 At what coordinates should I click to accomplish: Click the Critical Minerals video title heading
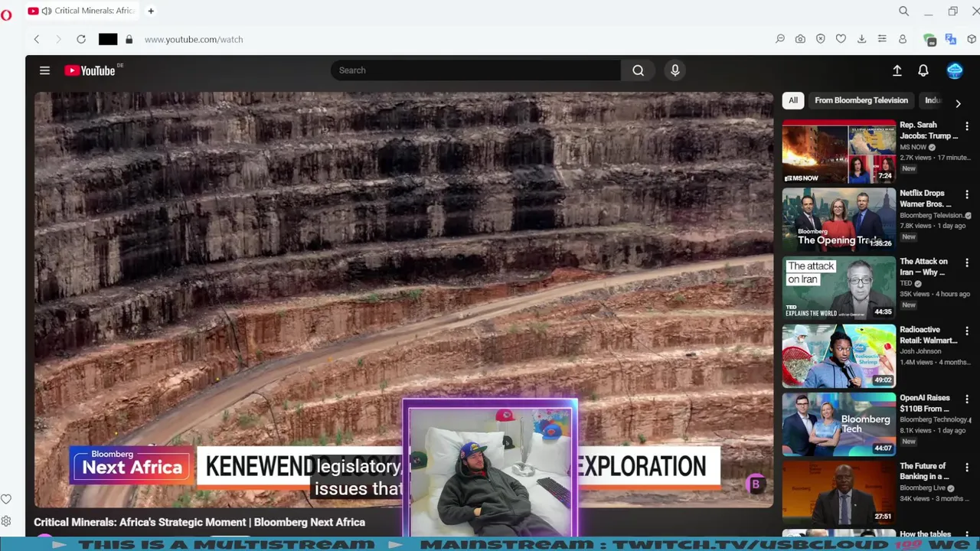pos(199,522)
